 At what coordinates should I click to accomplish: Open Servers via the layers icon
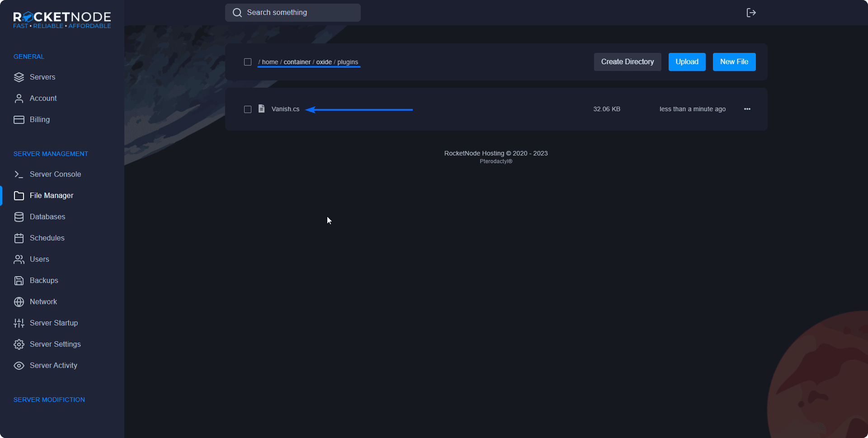coord(19,77)
